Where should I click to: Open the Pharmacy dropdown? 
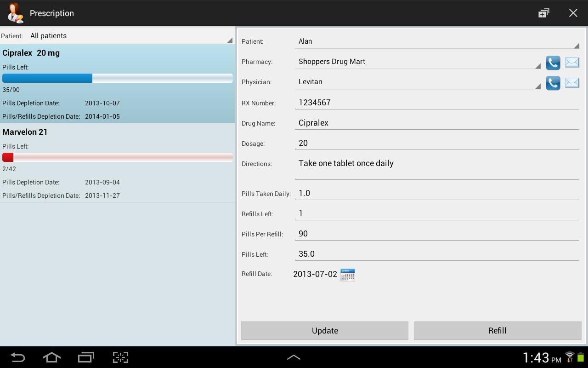click(418, 62)
